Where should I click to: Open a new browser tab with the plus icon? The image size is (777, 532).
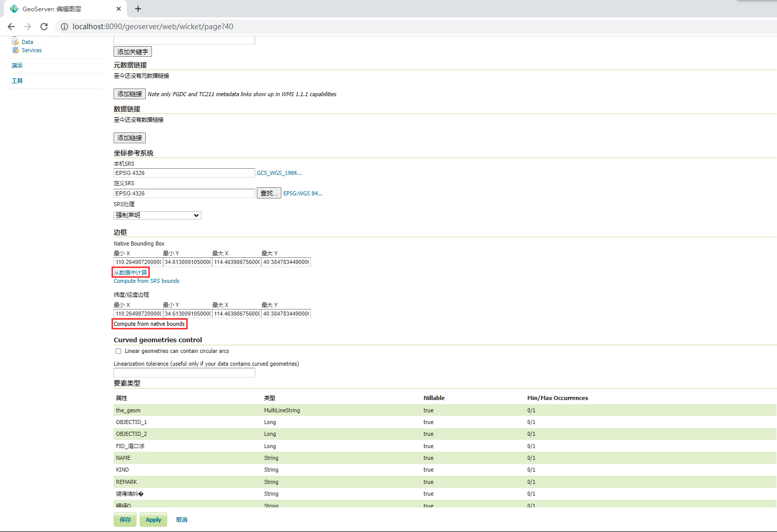(138, 9)
